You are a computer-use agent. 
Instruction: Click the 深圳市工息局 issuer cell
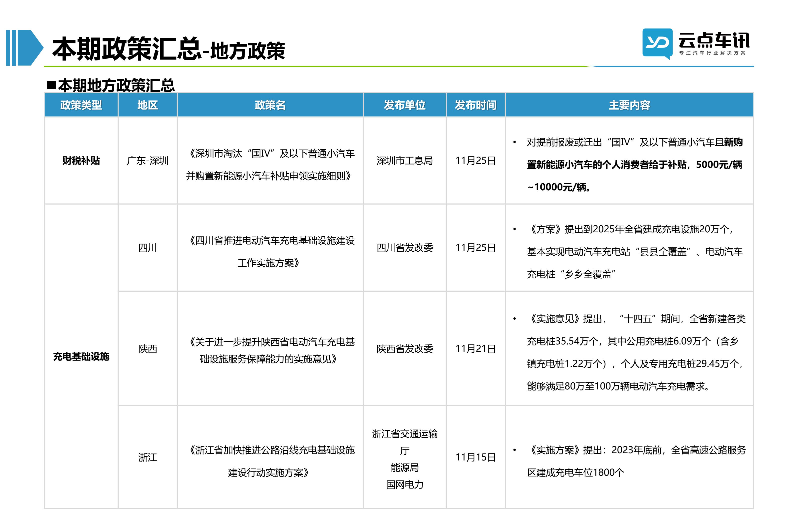405,161
